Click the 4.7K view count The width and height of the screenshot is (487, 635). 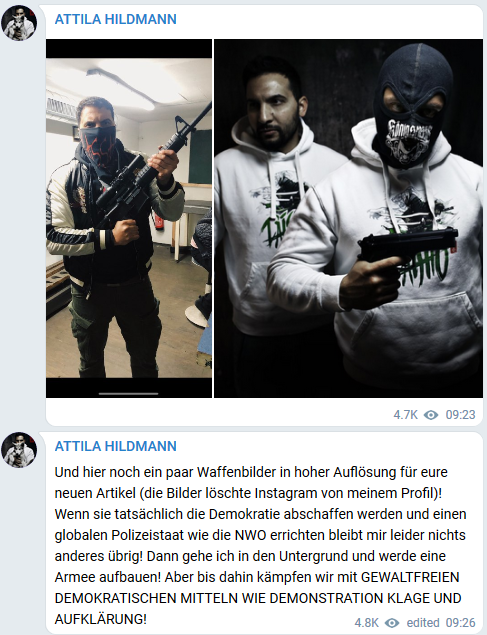(x=405, y=415)
